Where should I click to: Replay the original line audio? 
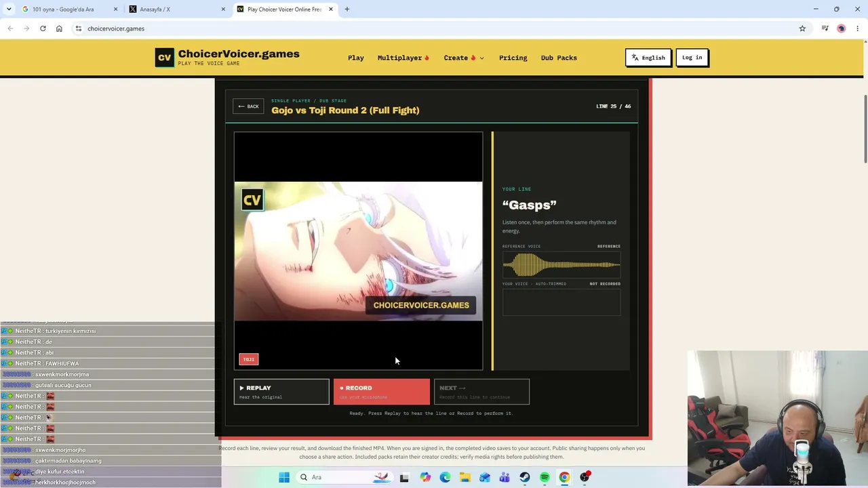pyautogui.click(x=281, y=392)
